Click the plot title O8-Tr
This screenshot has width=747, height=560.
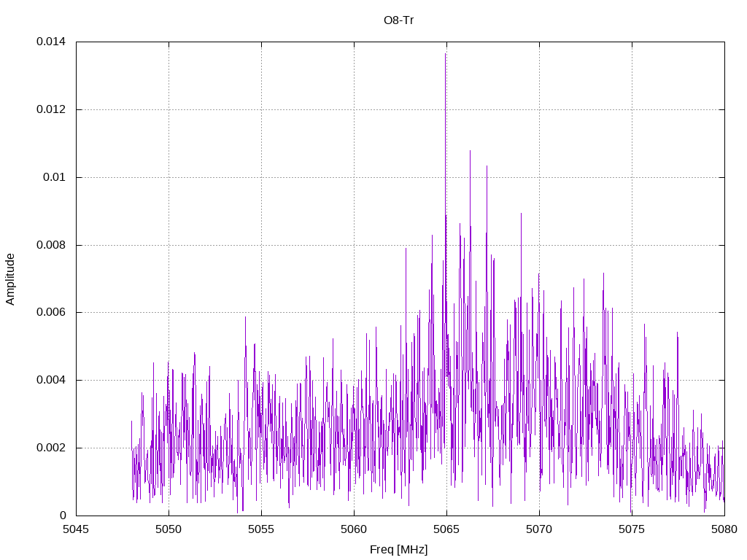(398, 20)
